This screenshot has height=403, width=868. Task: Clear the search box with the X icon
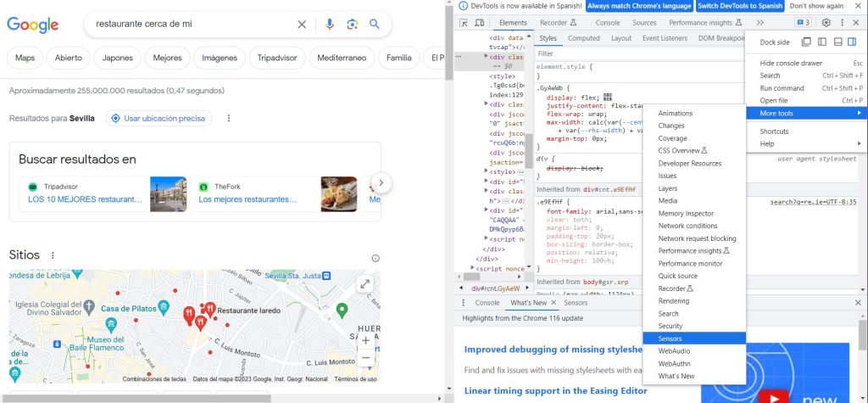[302, 25]
